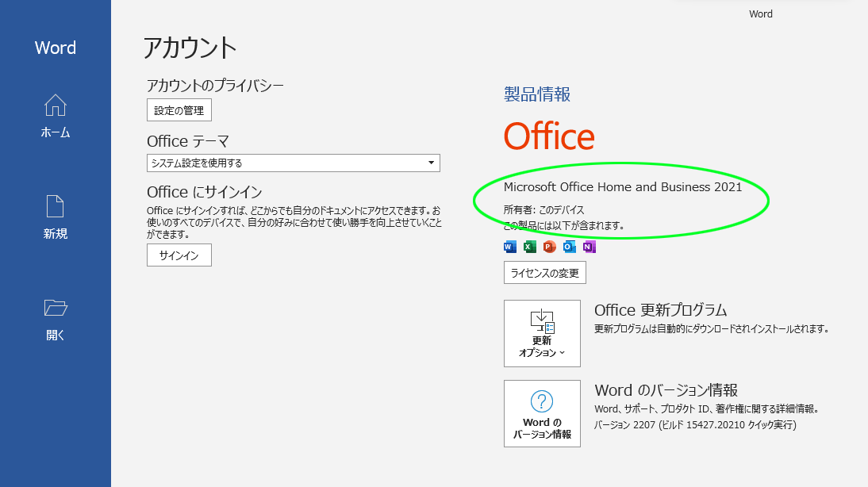Click the OneNote app icon under product info
The height and width of the screenshot is (487, 868).
[589, 247]
